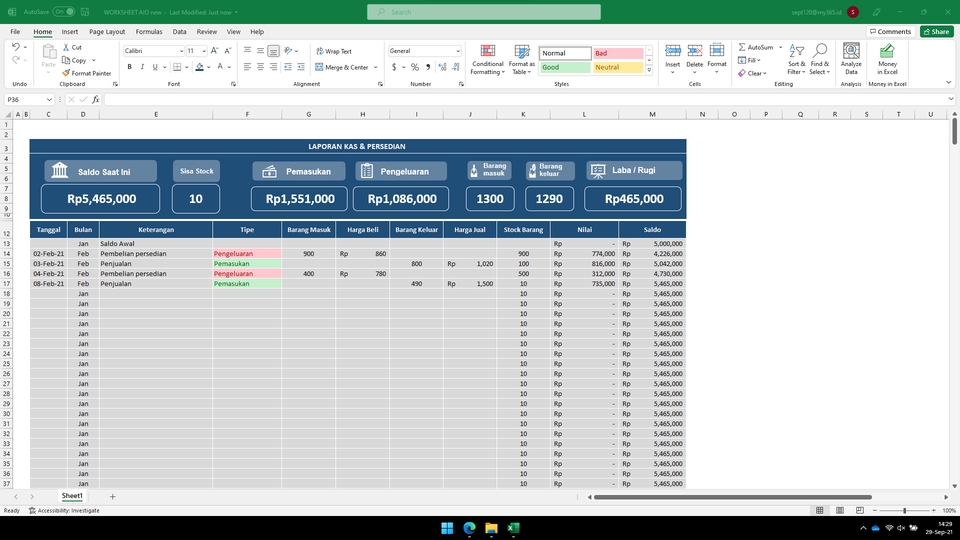Viewport: 960px width, 540px height.
Task: Apply the Good cell style
Action: (x=564, y=67)
